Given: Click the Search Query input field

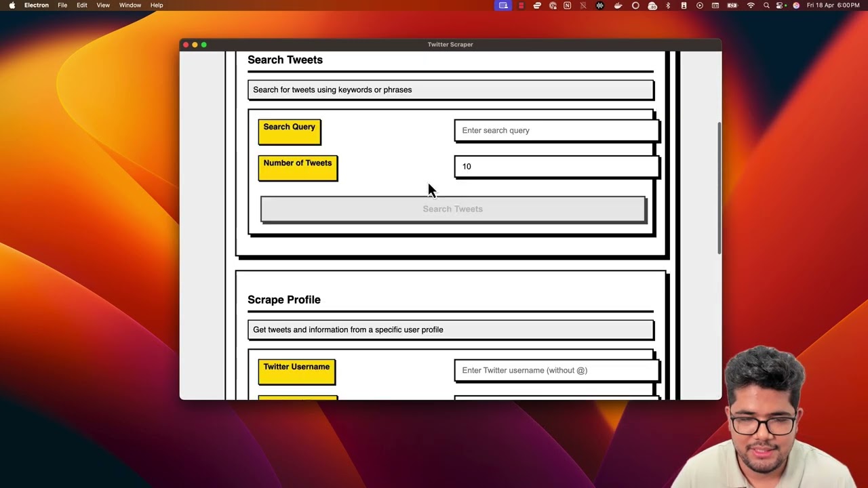Looking at the screenshot, I should click(x=556, y=130).
